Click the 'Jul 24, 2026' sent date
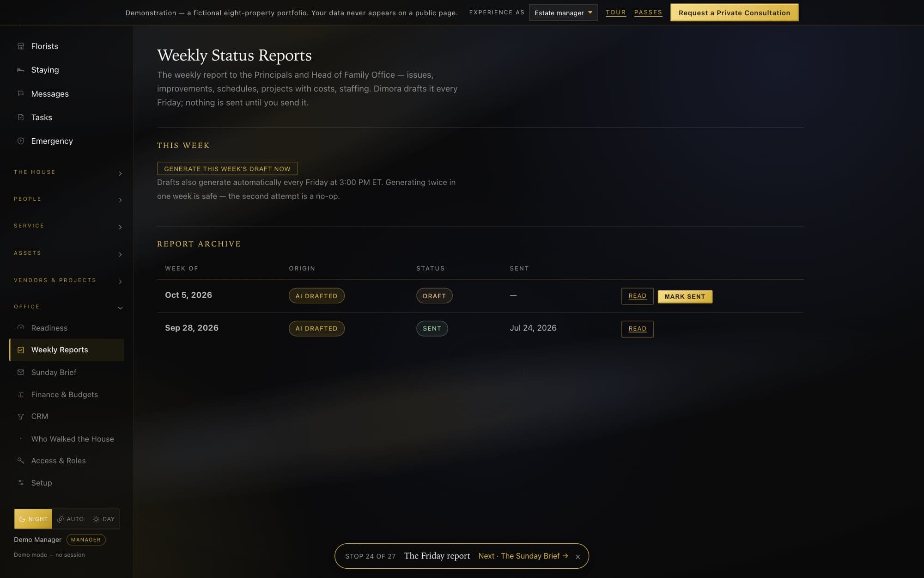Viewport: 924px width, 578px height. pos(533,328)
